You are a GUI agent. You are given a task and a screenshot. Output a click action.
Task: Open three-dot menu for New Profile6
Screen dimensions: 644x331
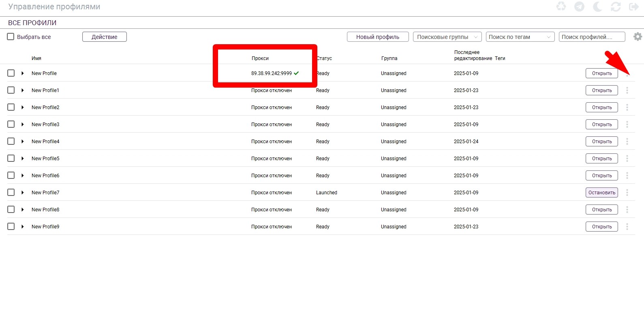(x=627, y=176)
